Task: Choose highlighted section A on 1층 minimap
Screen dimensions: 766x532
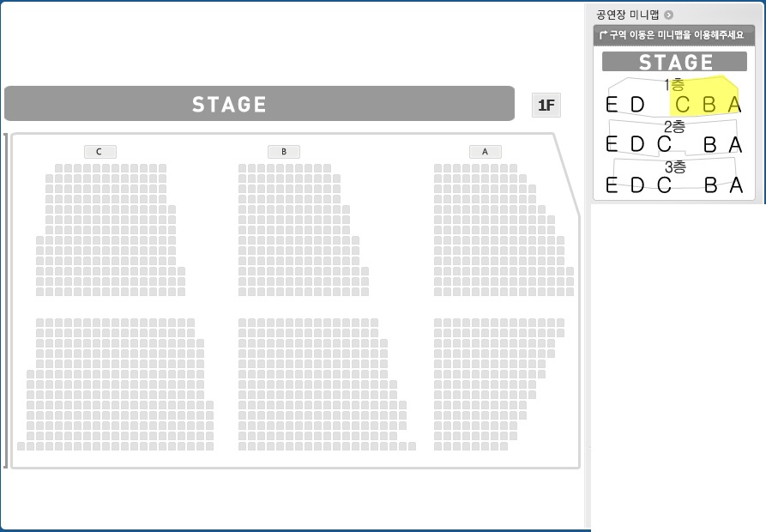Action: click(x=734, y=105)
